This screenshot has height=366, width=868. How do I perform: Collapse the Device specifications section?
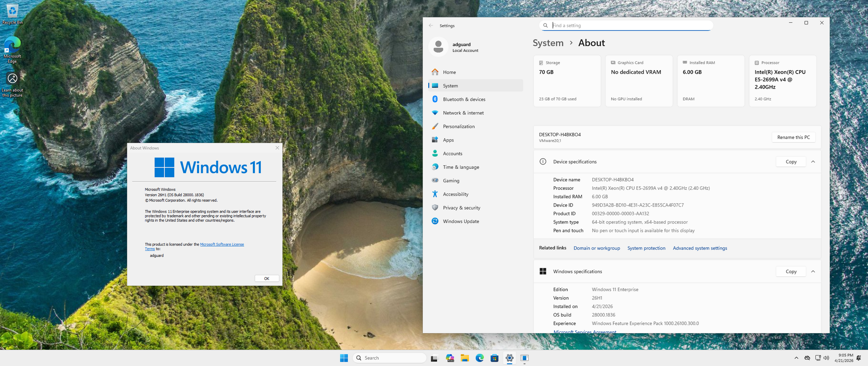point(813,162)
